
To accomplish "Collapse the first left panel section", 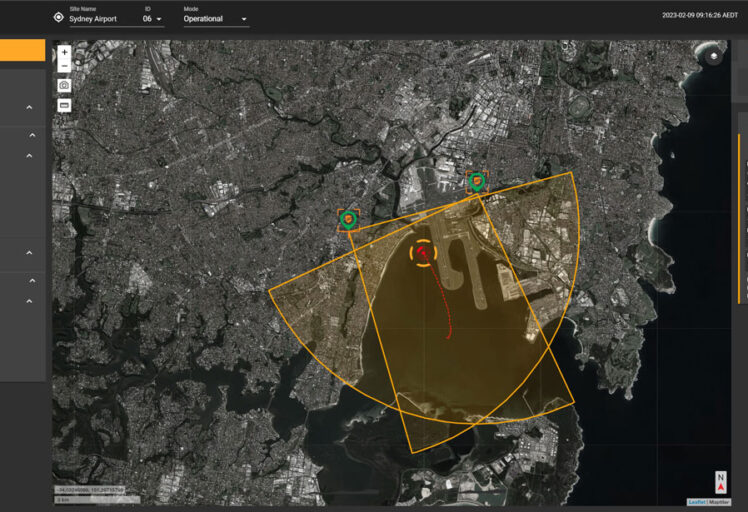I will point(29,108).
